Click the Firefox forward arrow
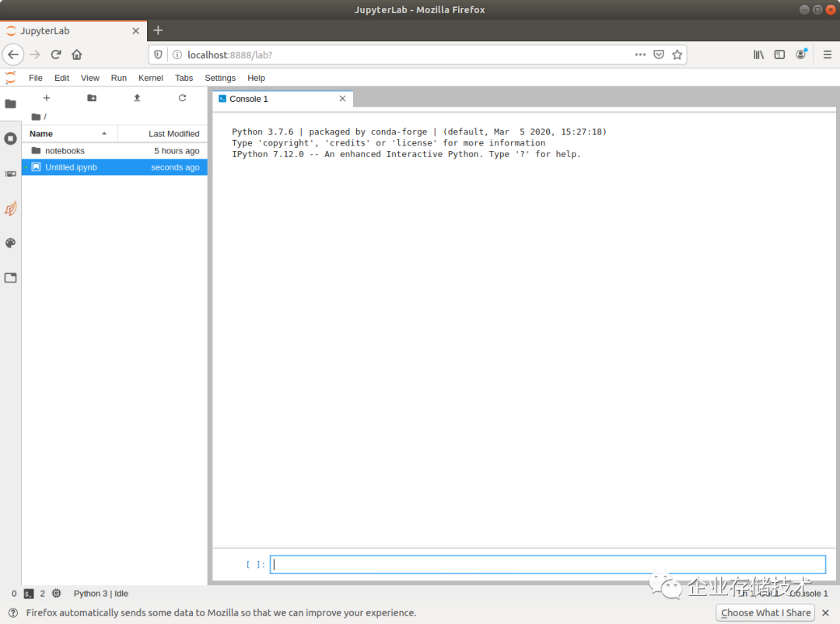Viewport: 840px width, 624px height. (35, 54)
